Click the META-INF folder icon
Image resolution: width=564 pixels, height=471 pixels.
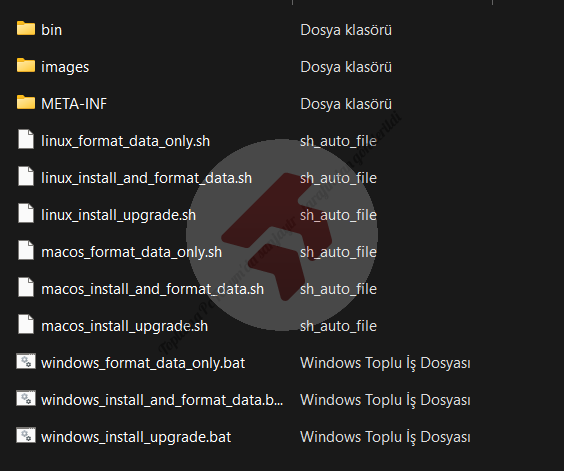pyautogui.click(x=26, y=103)
